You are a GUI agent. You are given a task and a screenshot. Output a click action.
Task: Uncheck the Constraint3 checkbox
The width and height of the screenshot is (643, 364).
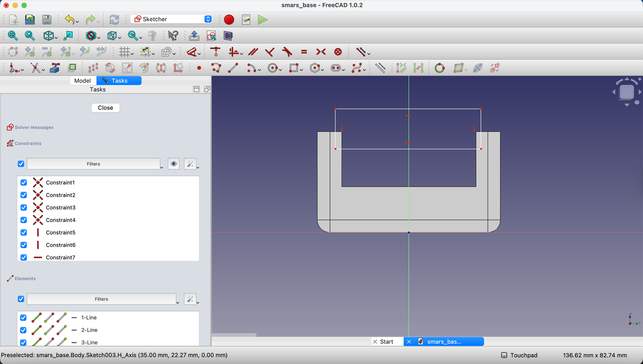pyautogui.click(x=24, y=207)
